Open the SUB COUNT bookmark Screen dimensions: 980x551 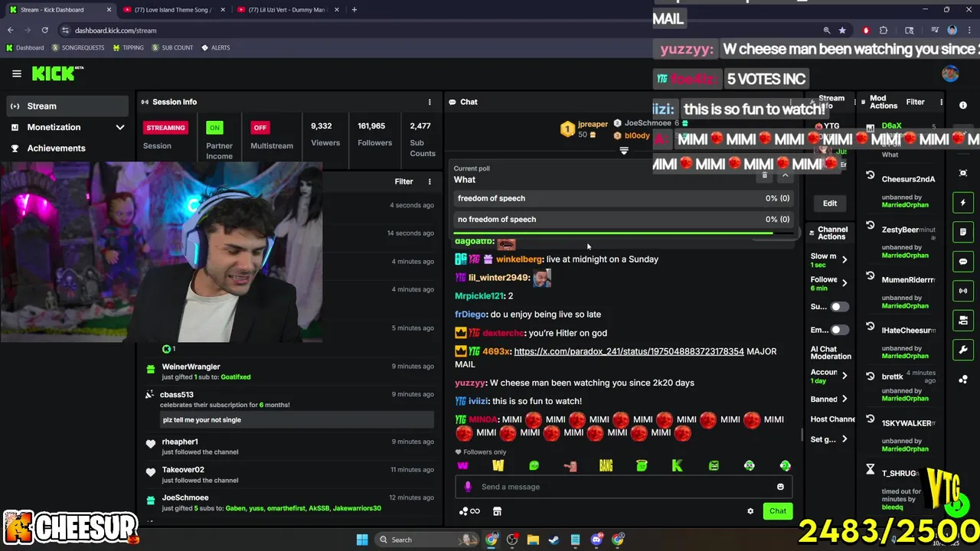pos(172,47)
